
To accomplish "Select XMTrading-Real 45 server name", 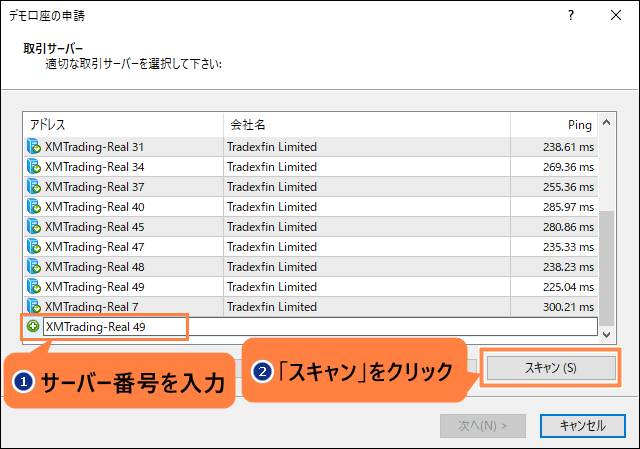I will coord(94,227).
